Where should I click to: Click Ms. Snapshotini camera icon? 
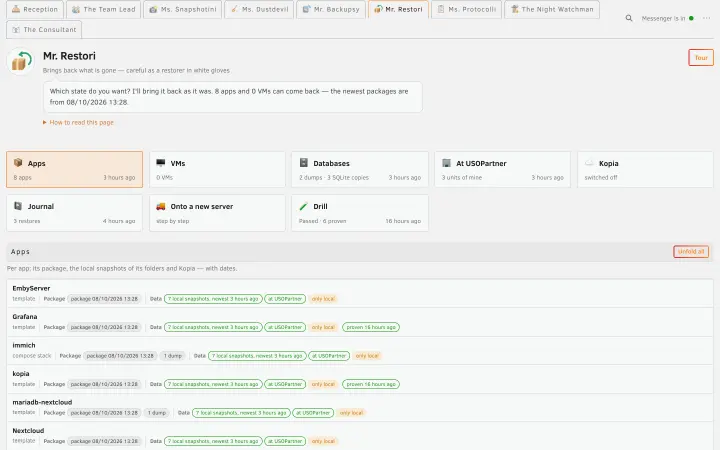point(153,9)
